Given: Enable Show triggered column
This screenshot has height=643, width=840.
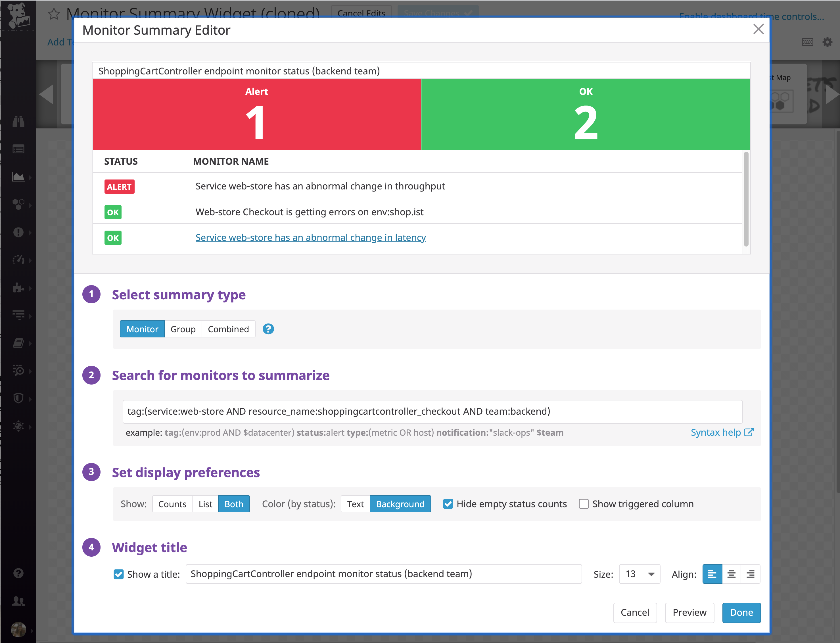Looking at the screenshot, I should click(584, 504).
